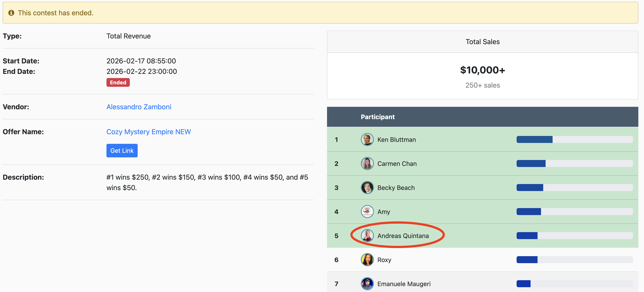Screen dimensions: 644x292
Task: Click Roxy's profile picture
Action: pyautogui.click(x=367, y=260)
